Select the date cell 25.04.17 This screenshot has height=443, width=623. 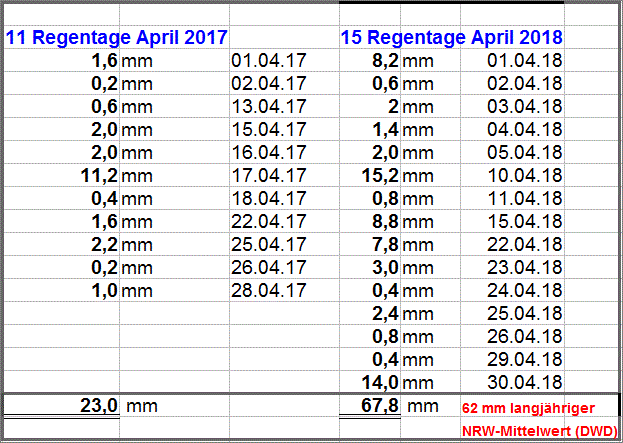[x=269, y=245]
